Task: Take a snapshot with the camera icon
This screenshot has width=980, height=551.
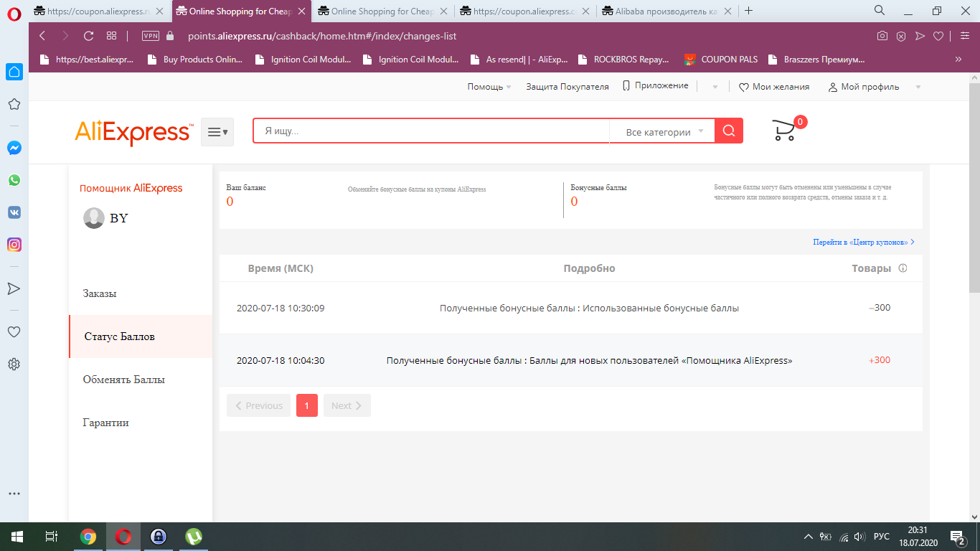Action: pos(882,36)
